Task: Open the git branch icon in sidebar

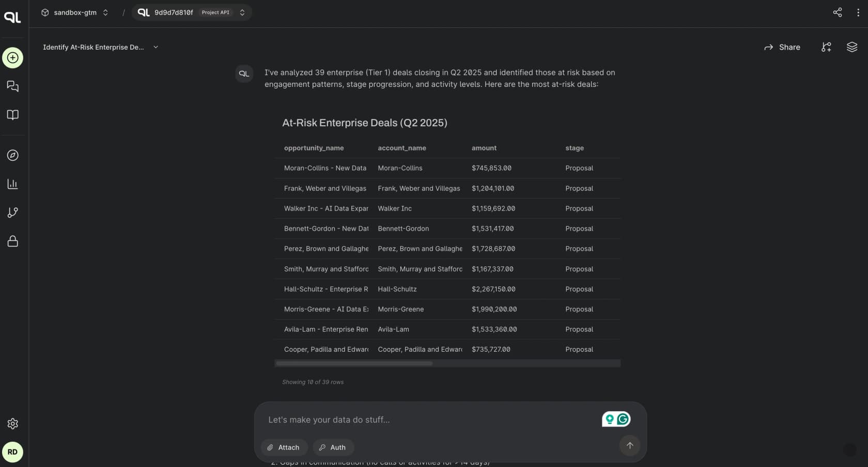Action: tap(13, 213)
